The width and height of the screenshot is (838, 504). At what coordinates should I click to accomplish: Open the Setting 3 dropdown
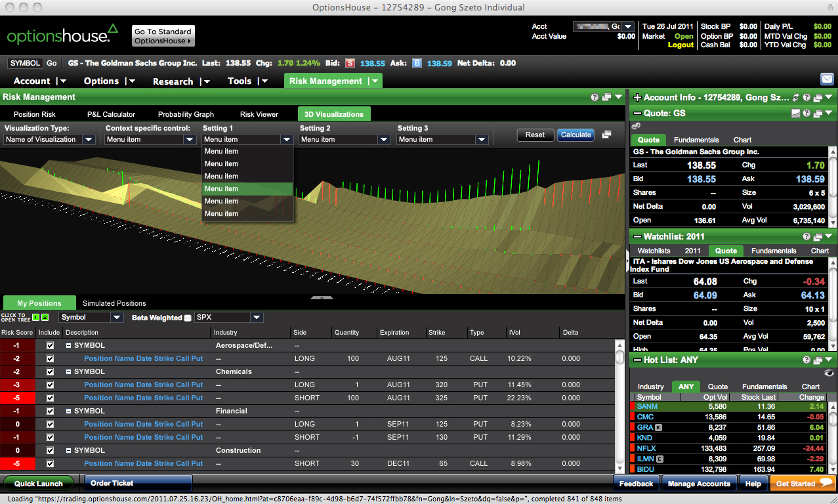(442, 139)
